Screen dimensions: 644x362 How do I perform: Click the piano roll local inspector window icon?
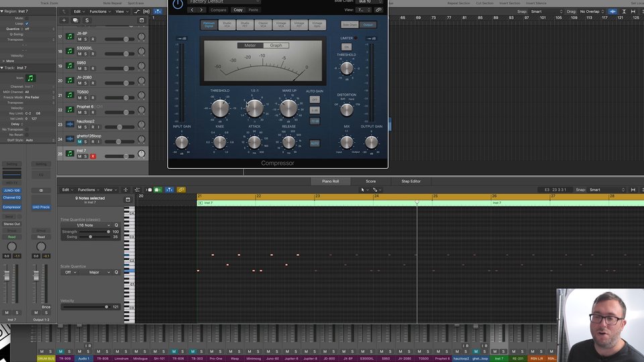(x=127, y=200)
